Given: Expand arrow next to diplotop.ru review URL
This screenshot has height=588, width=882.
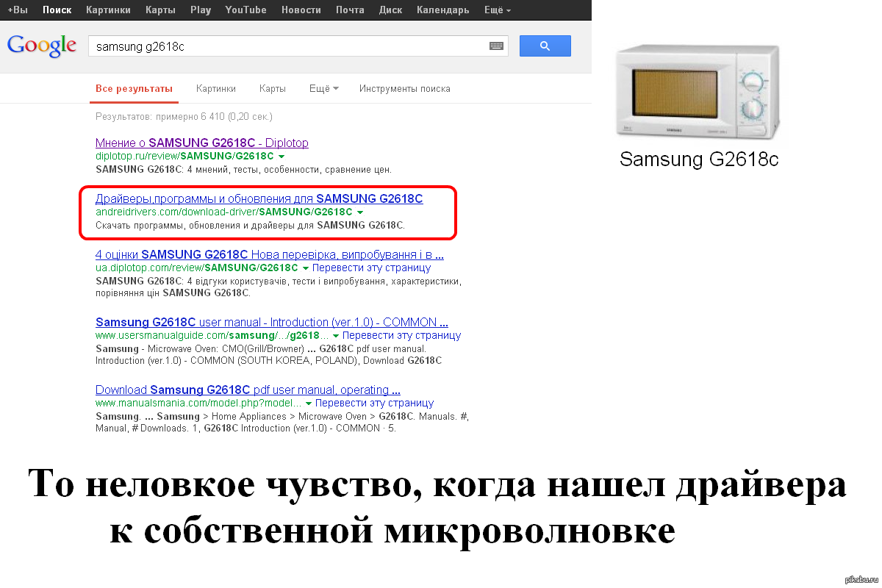Looking at the screenshot, I should [x=282, y=157].
